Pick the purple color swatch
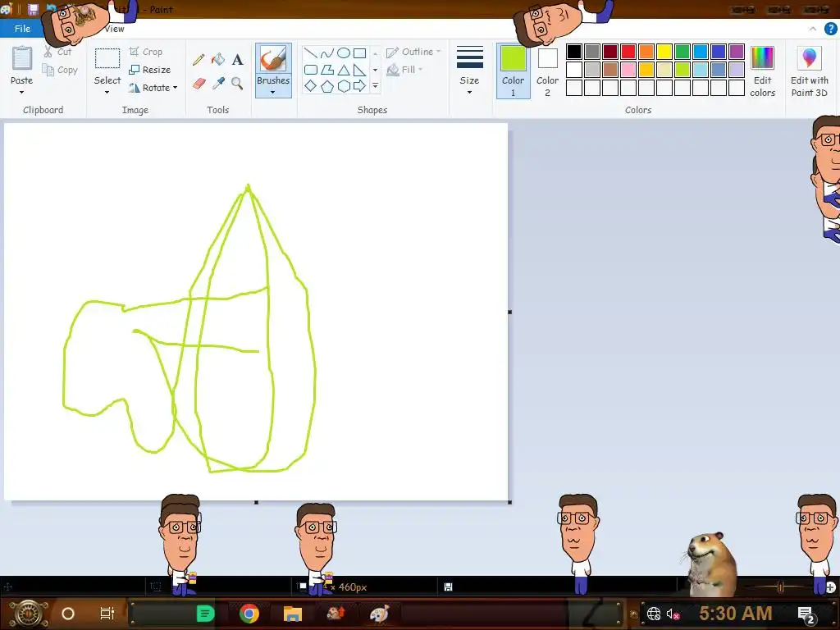Image resolution: width=840 pixels, height=630 pixels. pos(737,52)
